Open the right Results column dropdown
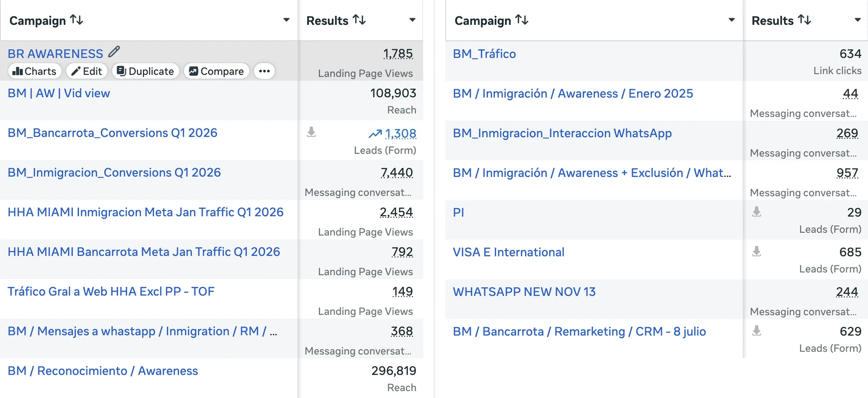Screen dimensions: 868x398 (858, 20)
